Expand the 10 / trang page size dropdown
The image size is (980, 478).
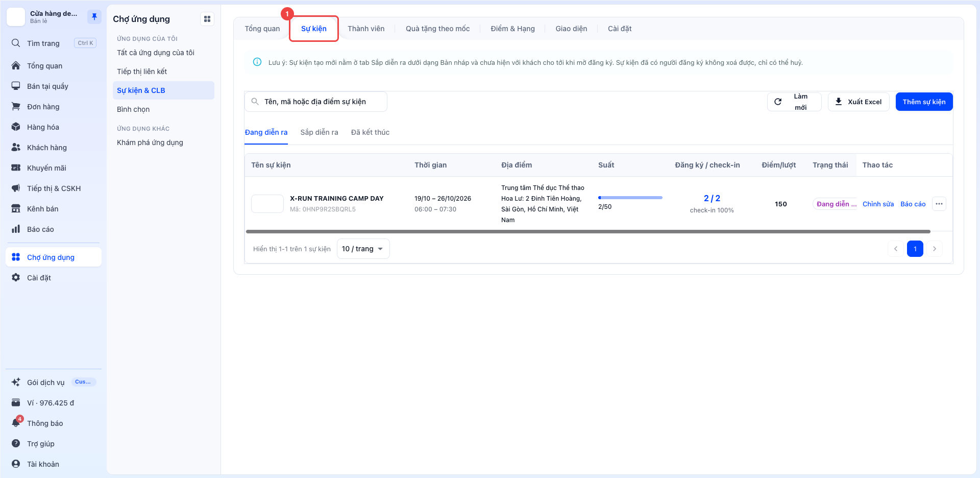(x=363, y=249)
